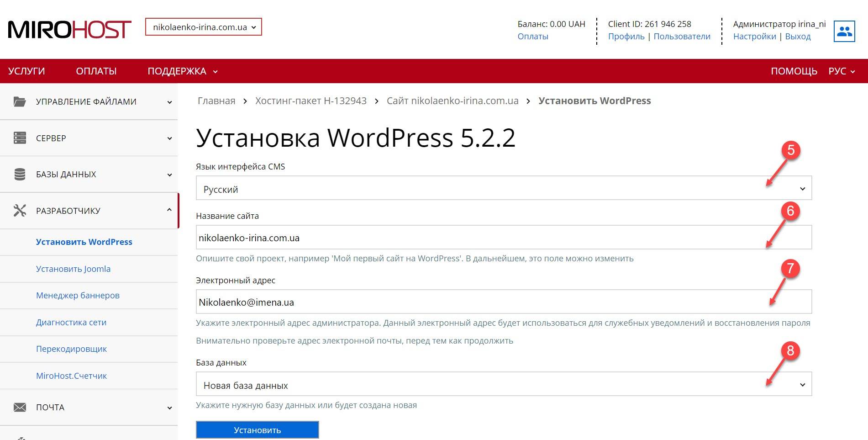Click the database stack icon
This screenshot has width=868, height=440.
[x=20, y=174]
